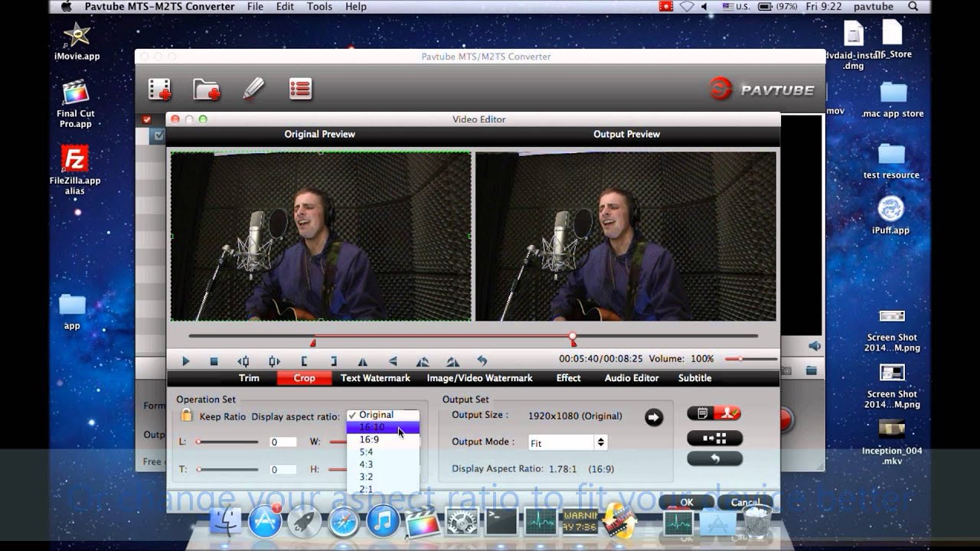The image size is (980, 551).
Task: Open the Audio Editor tab
Action: (x=632, y=378)
